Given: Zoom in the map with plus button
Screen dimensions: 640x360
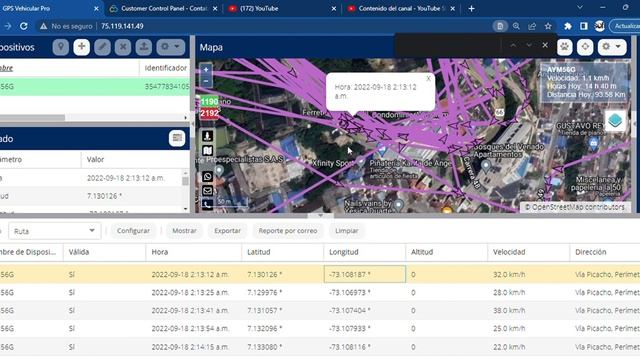Looking at the screenshot, I should (x=206, y=69).
